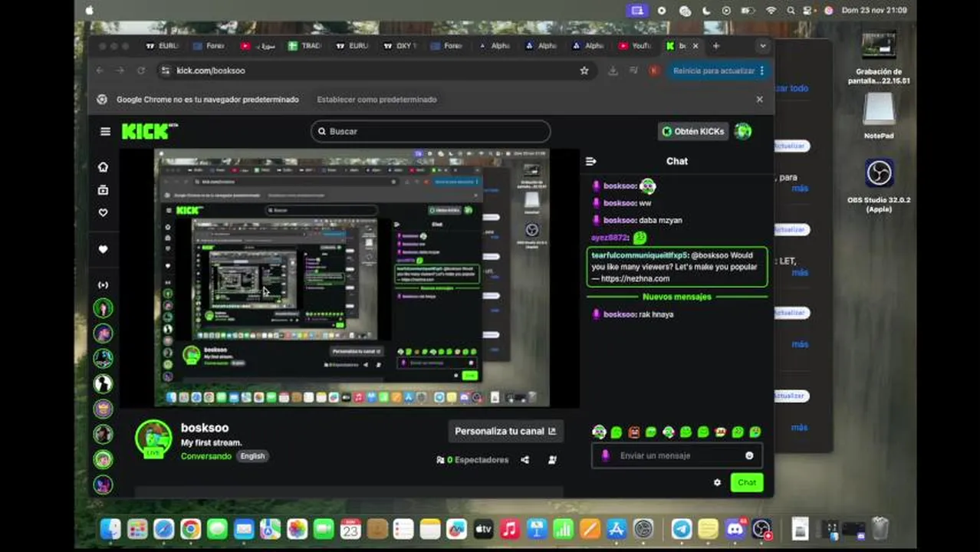Select the first emote in the emote row
This screenshot has width=980, height=552.
coord(599,432)
